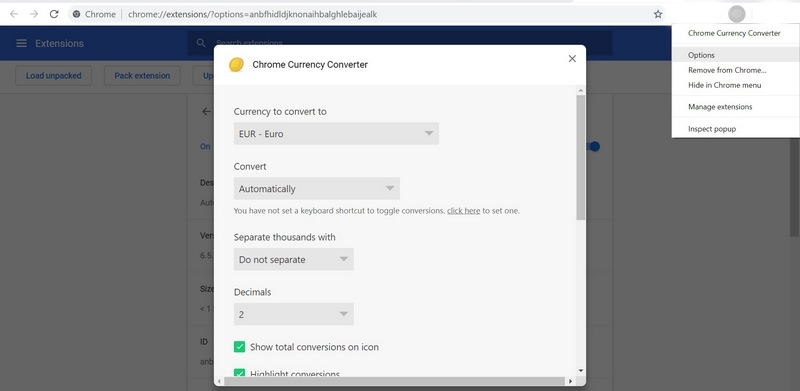The image size is (800, 391).
Task: Click the Pack extension button
Action: (142, 76)
